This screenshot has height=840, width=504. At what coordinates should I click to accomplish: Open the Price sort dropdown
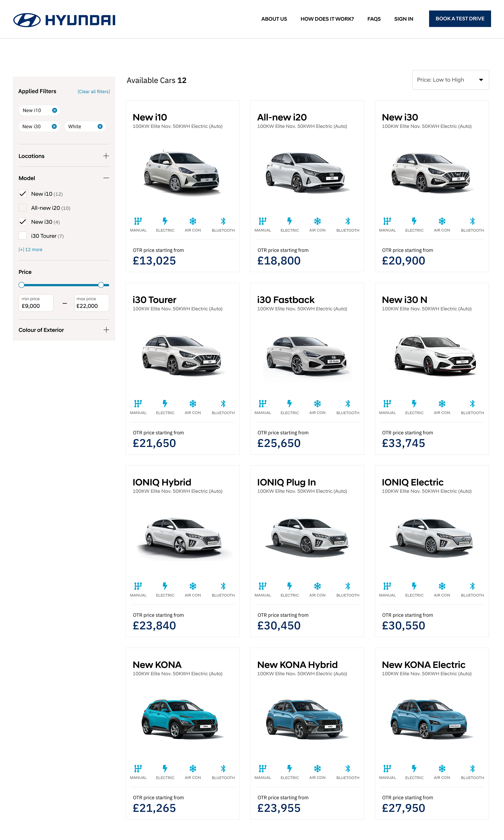[x=450, y=80]
